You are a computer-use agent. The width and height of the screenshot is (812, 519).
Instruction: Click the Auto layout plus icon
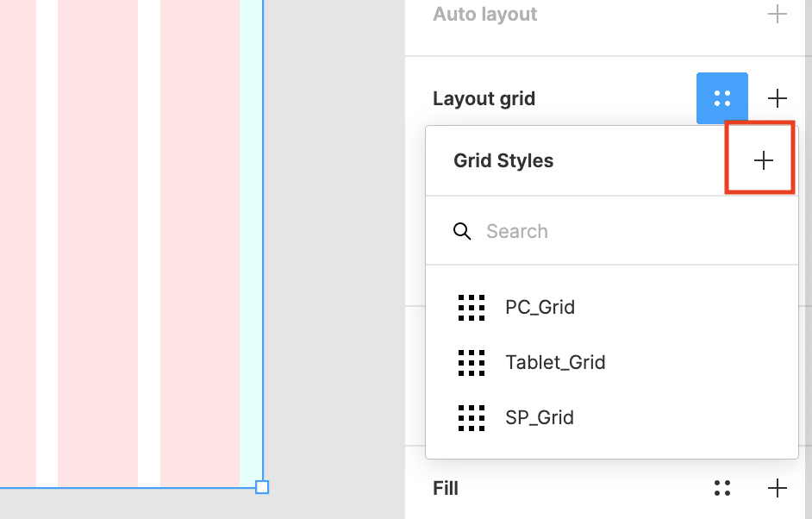coord(777,15)
